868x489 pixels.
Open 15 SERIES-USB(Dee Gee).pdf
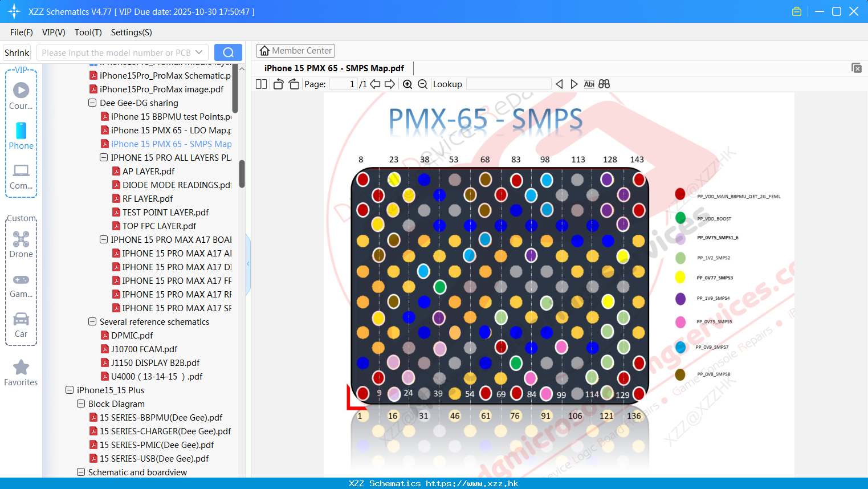[x=149, y=459]
